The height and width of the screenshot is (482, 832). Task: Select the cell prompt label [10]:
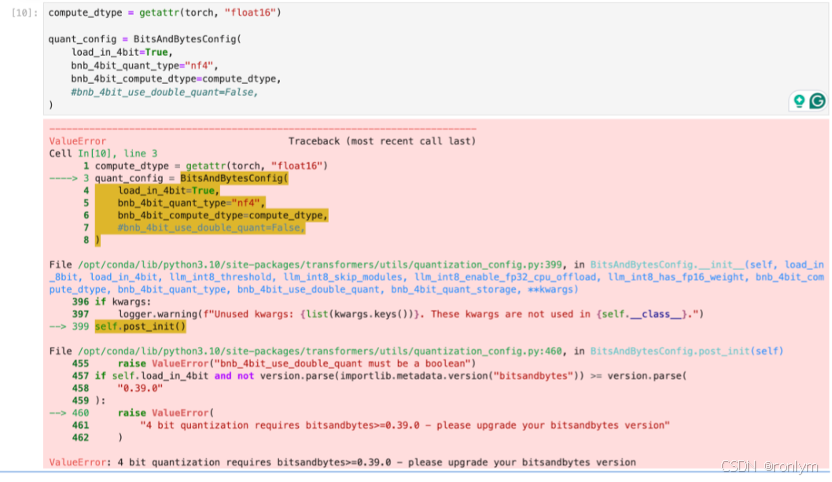tap(24, 13)
